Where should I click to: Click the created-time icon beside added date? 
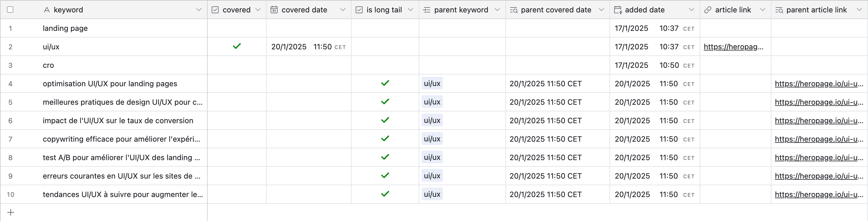pyautogui.click(x=618, y=10)
